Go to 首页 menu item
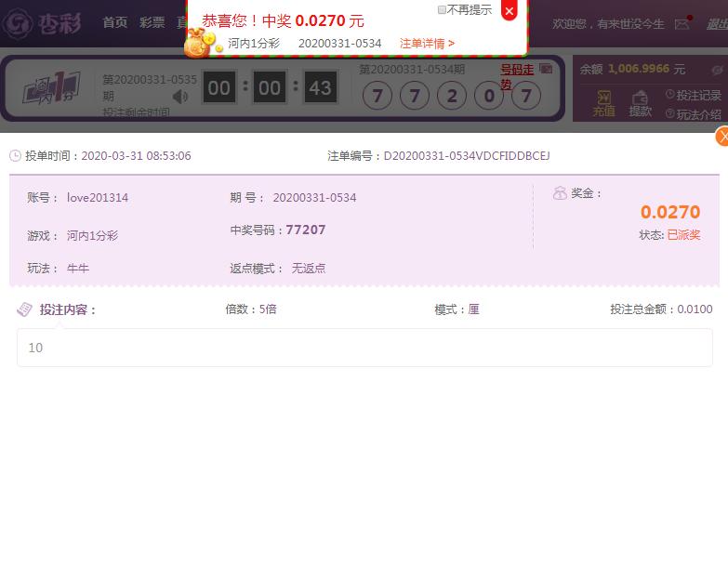728x579 pixels. 114,22
